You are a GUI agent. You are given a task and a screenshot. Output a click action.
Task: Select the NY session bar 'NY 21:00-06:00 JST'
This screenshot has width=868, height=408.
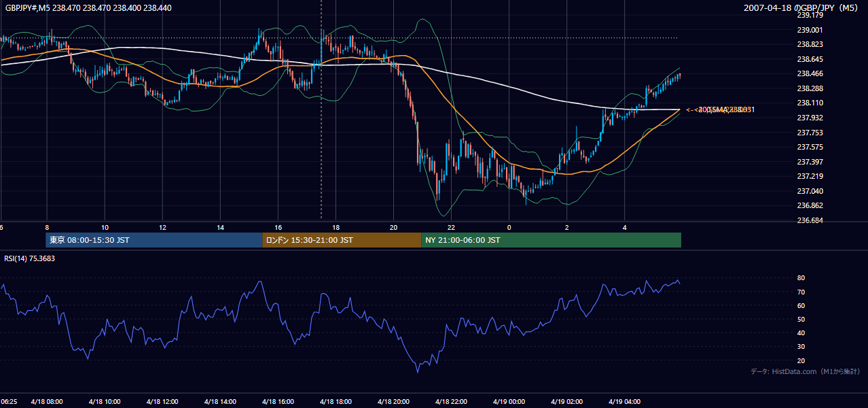pos(551,240)
